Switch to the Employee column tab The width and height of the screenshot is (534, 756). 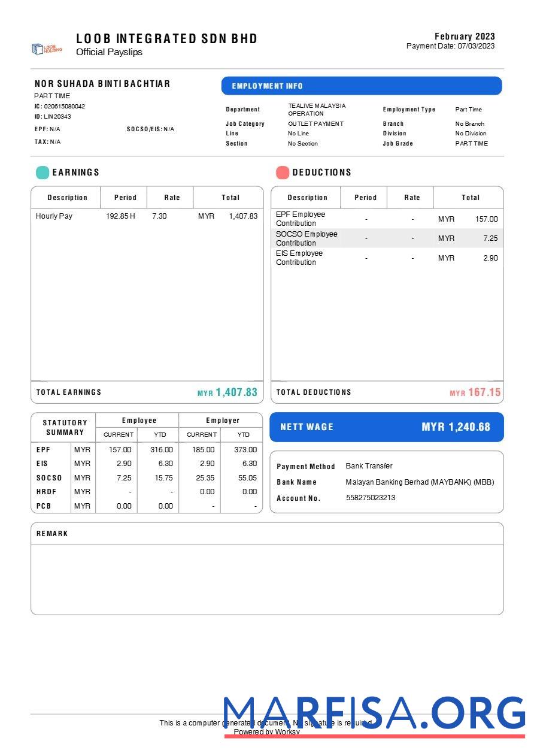click(x=139, y=420)
